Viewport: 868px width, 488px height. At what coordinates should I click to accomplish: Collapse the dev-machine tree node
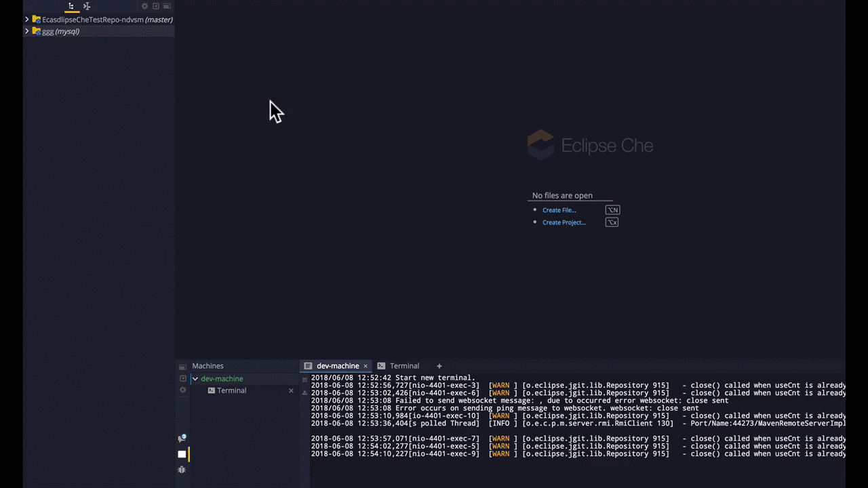(195, 379)
